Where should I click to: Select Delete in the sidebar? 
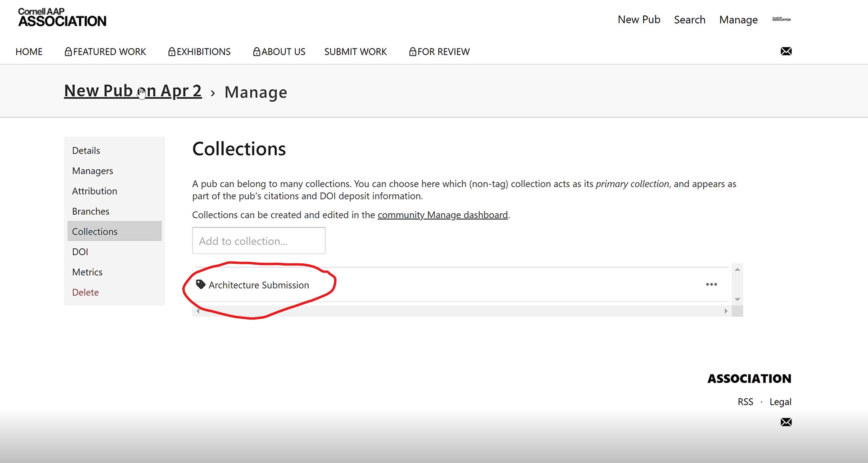(x=85, y=292)
